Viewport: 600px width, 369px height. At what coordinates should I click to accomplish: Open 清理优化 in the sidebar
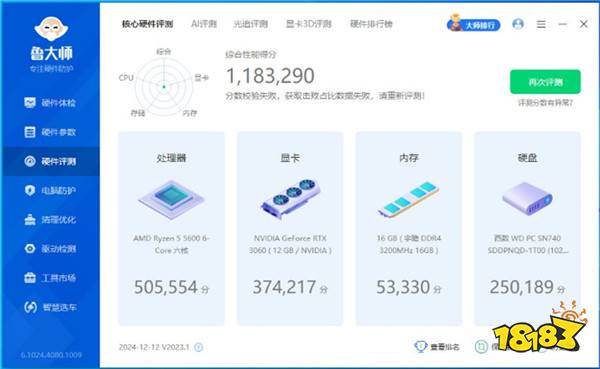point(50,219)
